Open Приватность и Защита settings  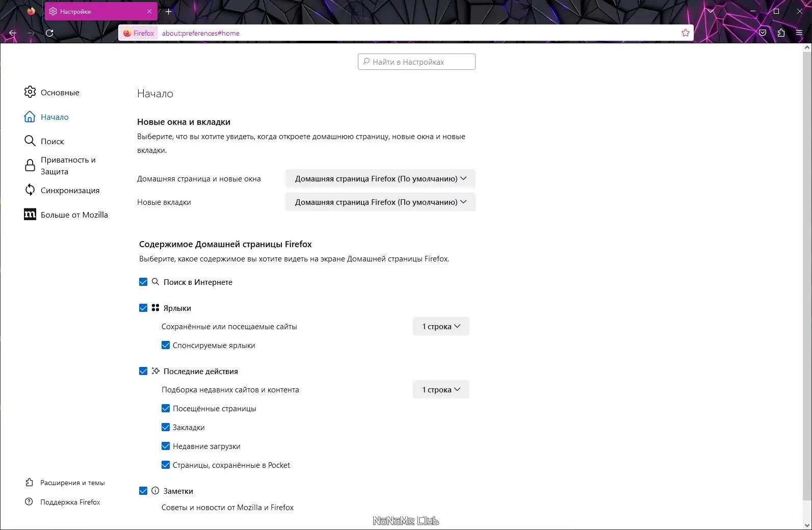point(68,166)
